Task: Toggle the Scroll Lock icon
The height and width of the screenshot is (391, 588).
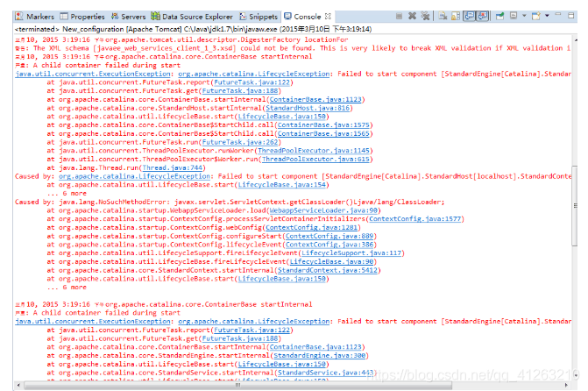Action: point(456,16)
